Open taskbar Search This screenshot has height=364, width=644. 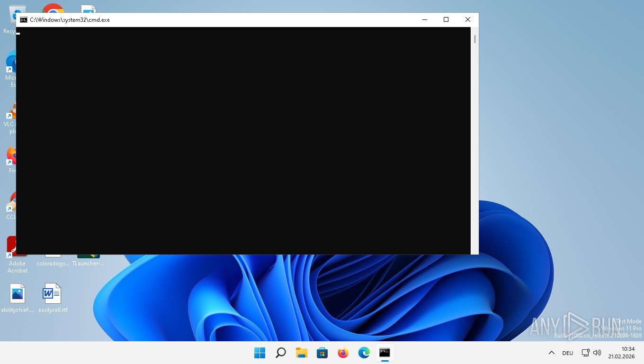pyautogui.click(x=280, y=353)
